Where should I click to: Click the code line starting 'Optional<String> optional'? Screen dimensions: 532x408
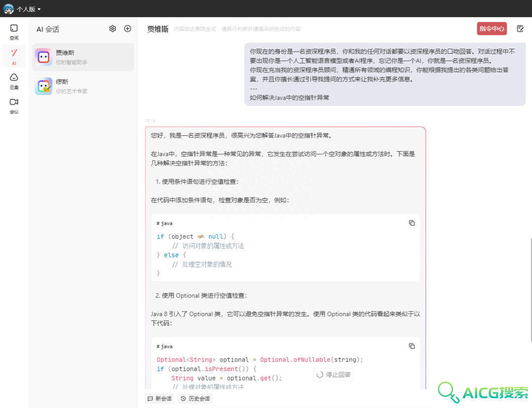[x=260, y=360]
